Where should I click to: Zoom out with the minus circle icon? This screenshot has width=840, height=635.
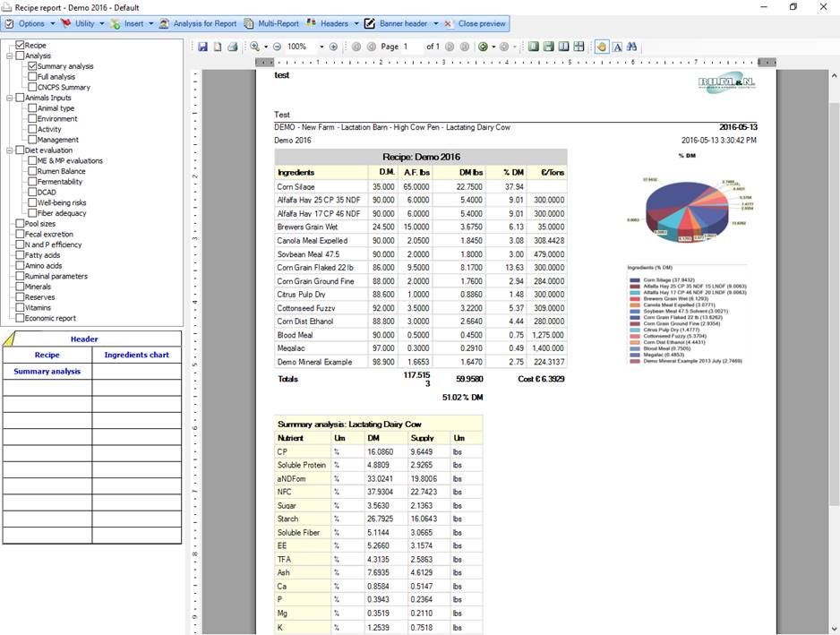(277, 47)
